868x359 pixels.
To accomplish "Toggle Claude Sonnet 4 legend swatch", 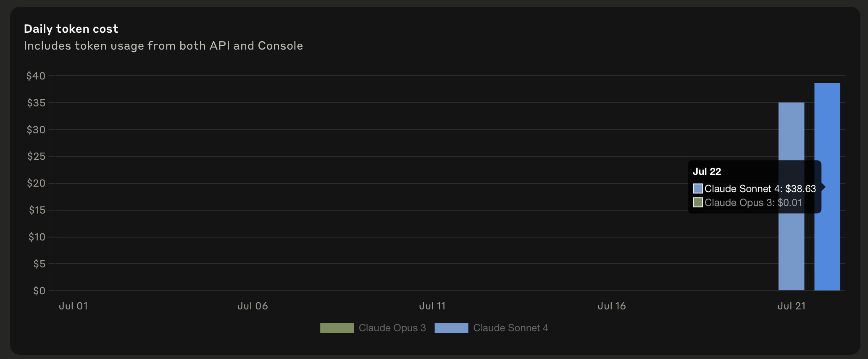I will point(451,328).
